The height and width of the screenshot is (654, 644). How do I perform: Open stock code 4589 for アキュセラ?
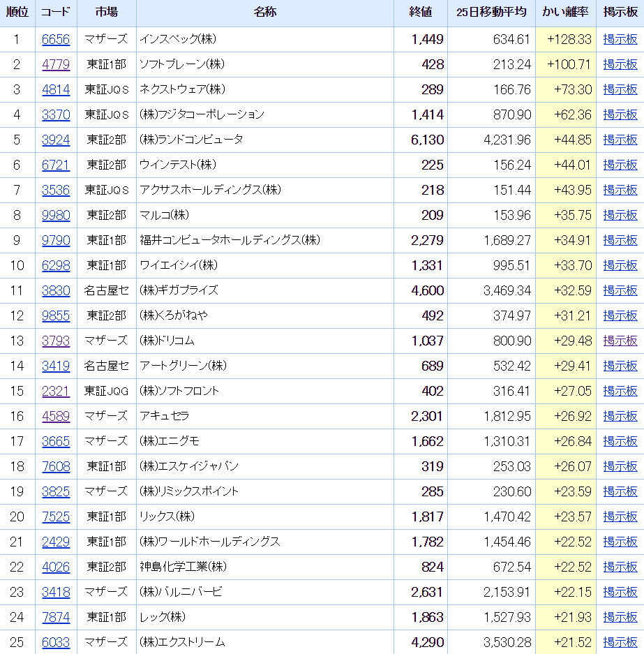click(x=56, y=416)
